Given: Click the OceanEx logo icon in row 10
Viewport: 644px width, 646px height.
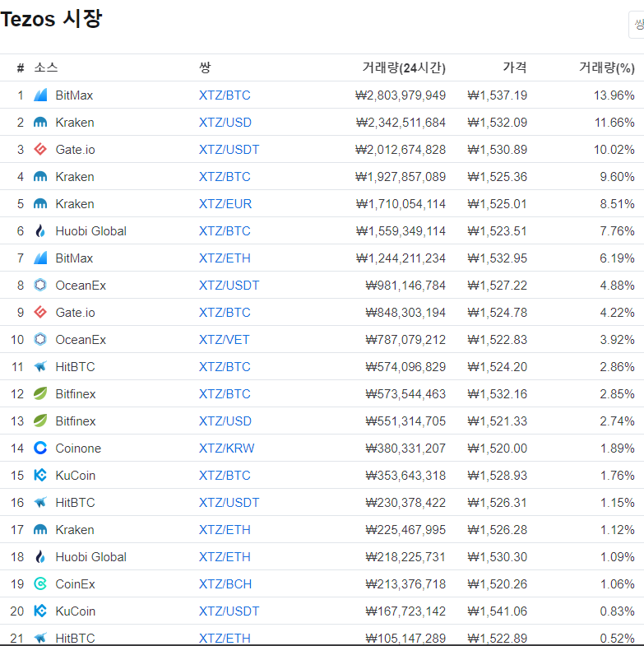Looking at the screenshot, I should pyautogui.click(x=40, y=340).
